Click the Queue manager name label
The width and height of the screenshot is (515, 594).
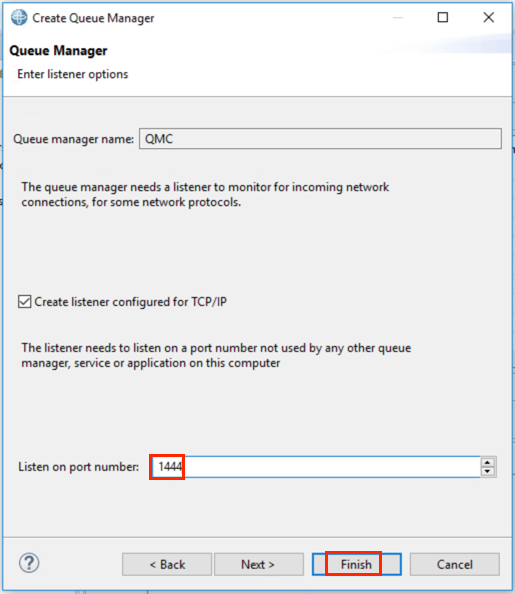tap(74, 139)
